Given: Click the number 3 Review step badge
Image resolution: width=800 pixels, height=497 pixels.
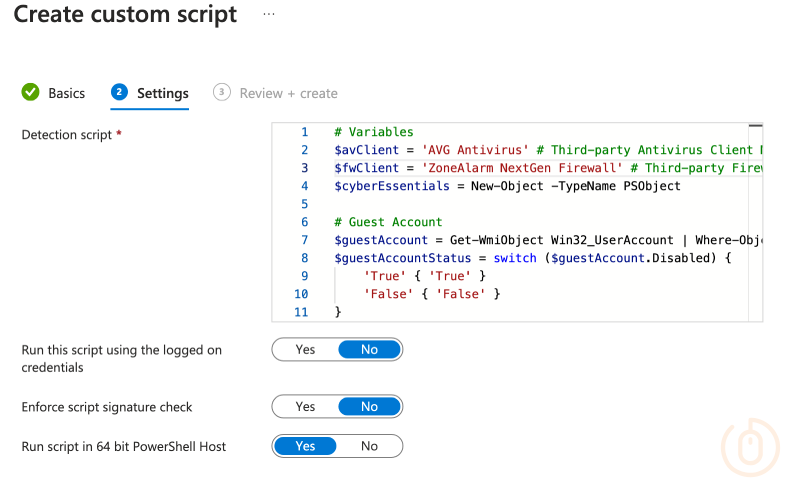Looking at the screenshot, I should tap(222, 92).
